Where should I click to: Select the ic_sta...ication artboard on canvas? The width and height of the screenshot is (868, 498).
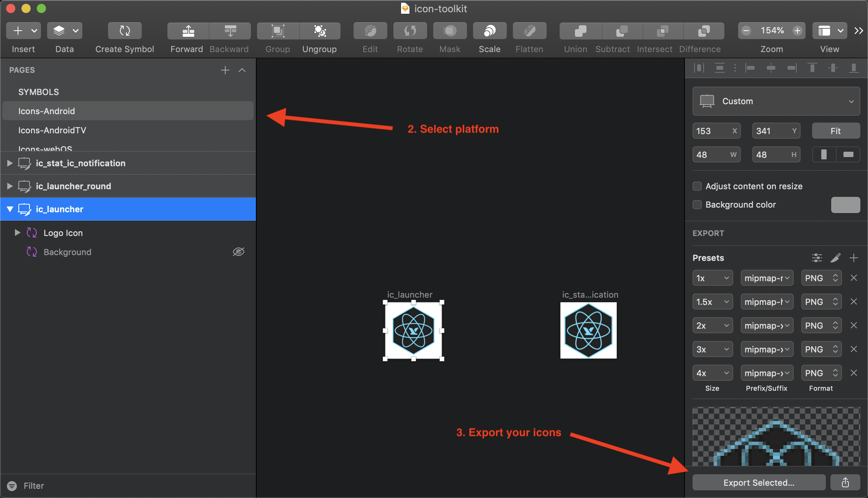click(588, 331)
